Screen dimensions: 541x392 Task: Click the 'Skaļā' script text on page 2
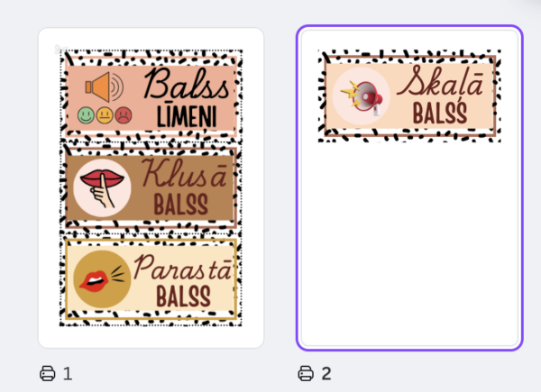pos(440,81)
